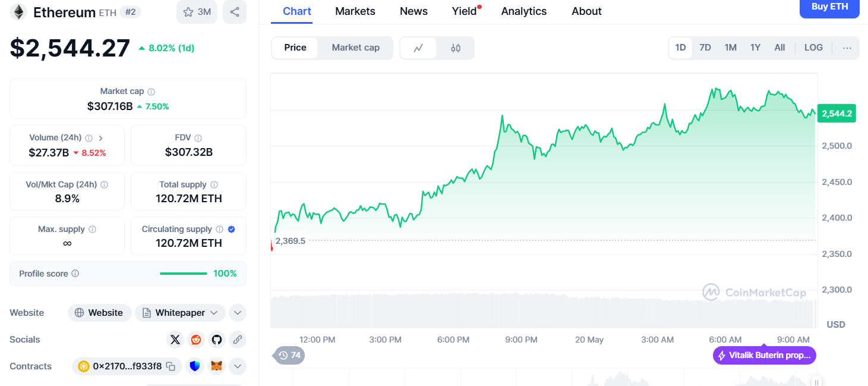This screenshot has height=386, width=868.
Task: Click the 120.72M ETH total supply value
Action: [189, 199]
